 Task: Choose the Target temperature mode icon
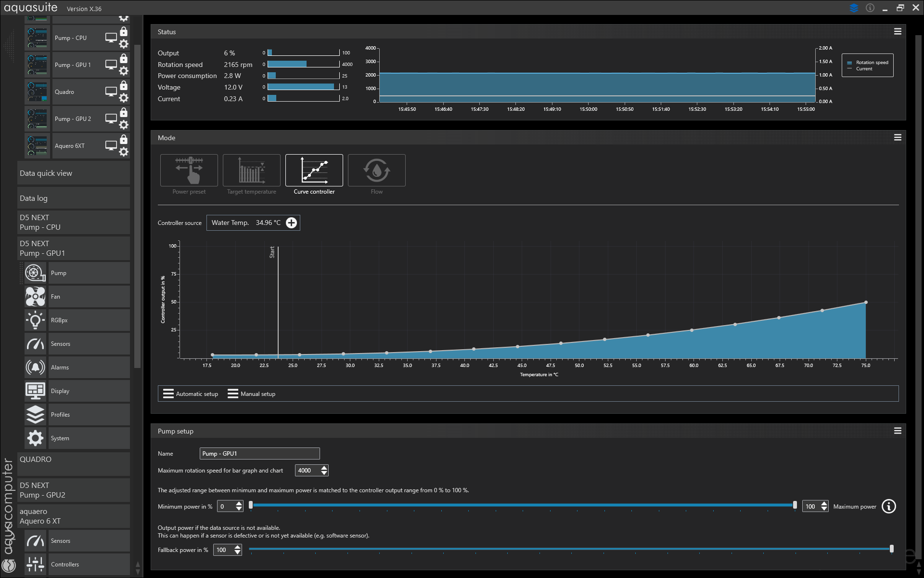tap(251, 171)
